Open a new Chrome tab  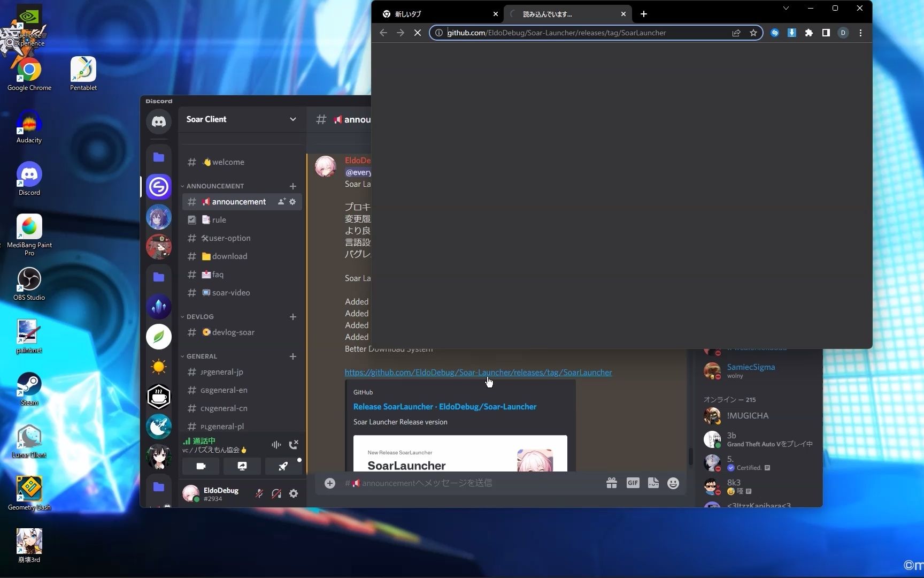point(644,14)
